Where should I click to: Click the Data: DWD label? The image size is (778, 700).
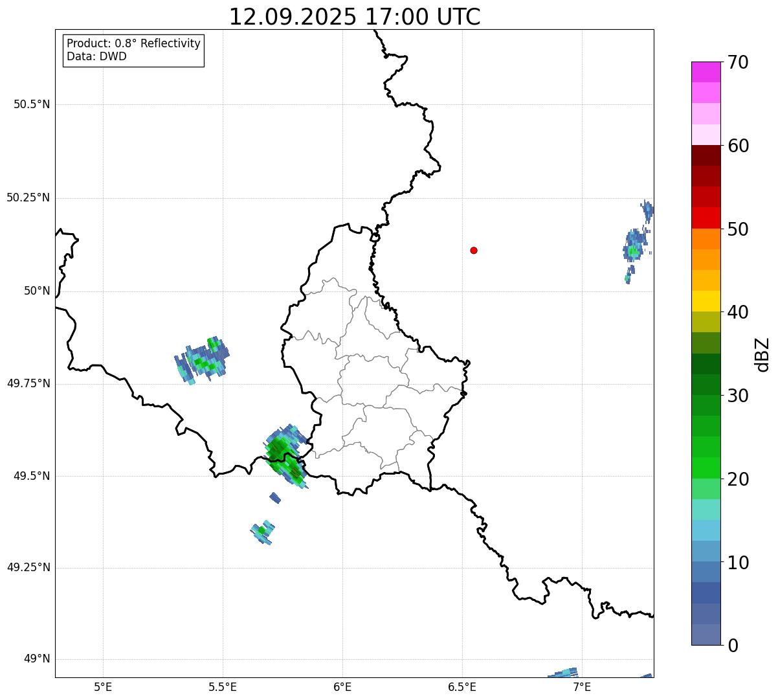(96, 56)
